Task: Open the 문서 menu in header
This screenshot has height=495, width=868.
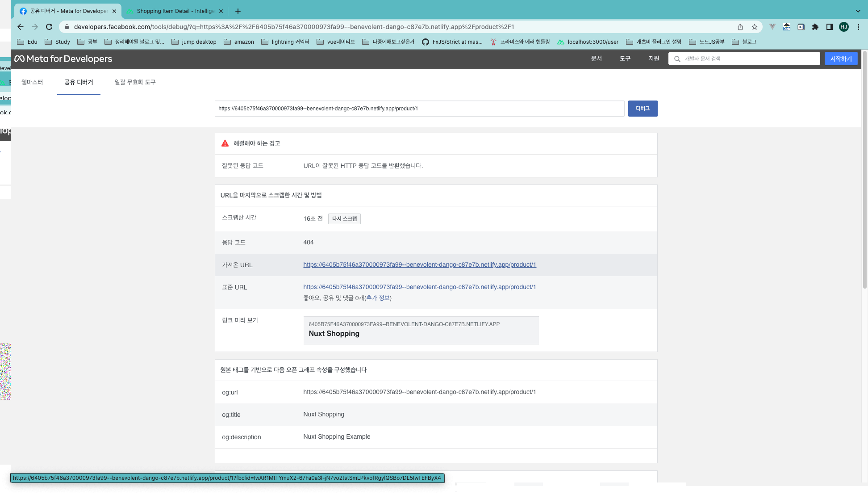Action: coord(597,59)
